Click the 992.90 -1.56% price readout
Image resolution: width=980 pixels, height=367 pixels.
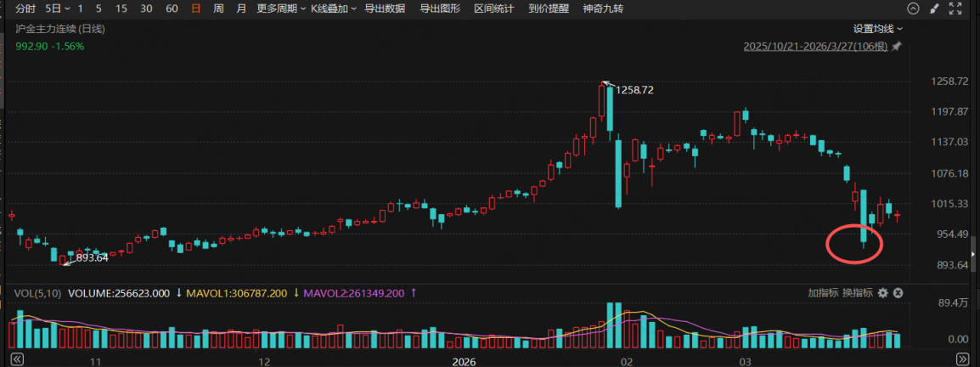click(x=50, y=46)
